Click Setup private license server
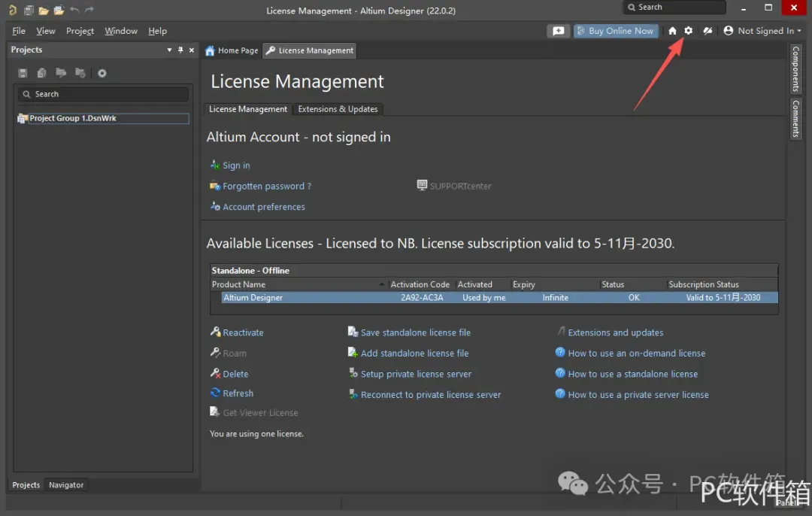 point(416,374)
